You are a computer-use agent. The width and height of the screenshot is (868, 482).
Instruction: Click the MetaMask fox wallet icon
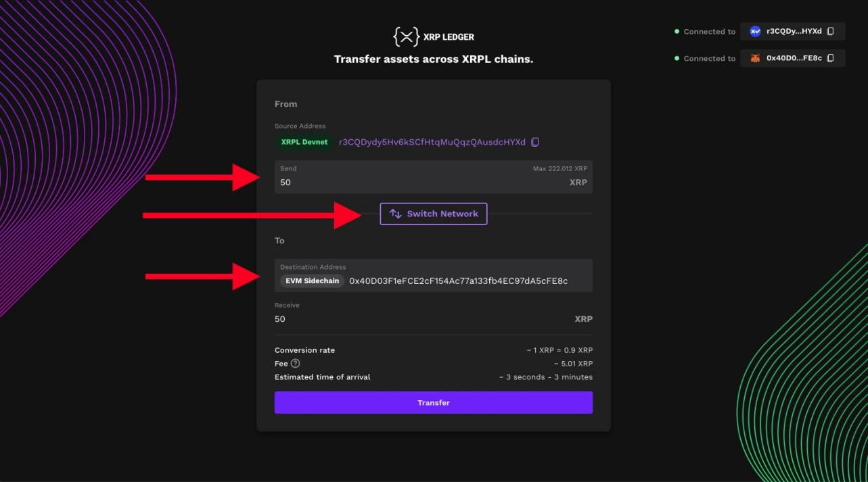click(755, 59)
